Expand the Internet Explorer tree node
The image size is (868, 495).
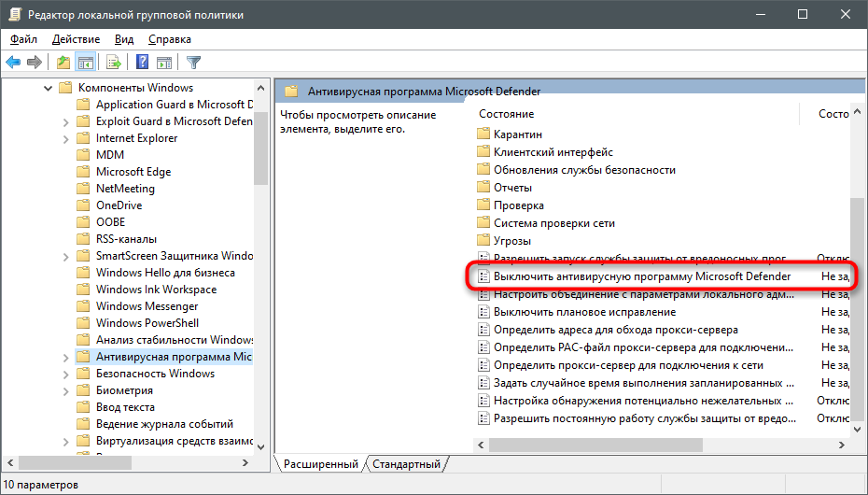66,138
